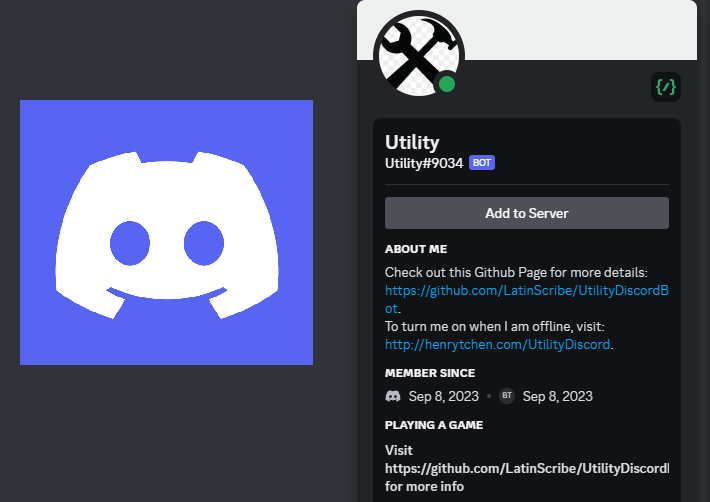Click the server join date Sep 8, 2023
Viewport: 710px width, 502px height.
tap(557, 397)
